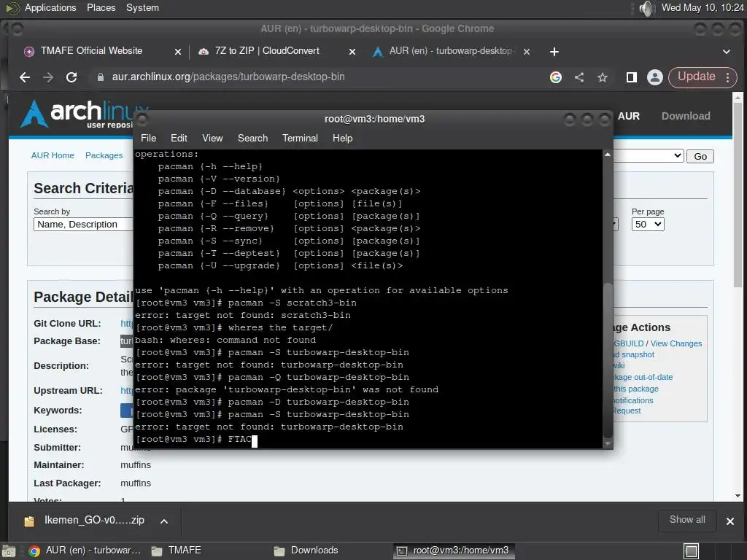Open Per page 50 dropdown
Image resolution: width=747 pixels, height=560 pixels.
click(x=648, y=225)
